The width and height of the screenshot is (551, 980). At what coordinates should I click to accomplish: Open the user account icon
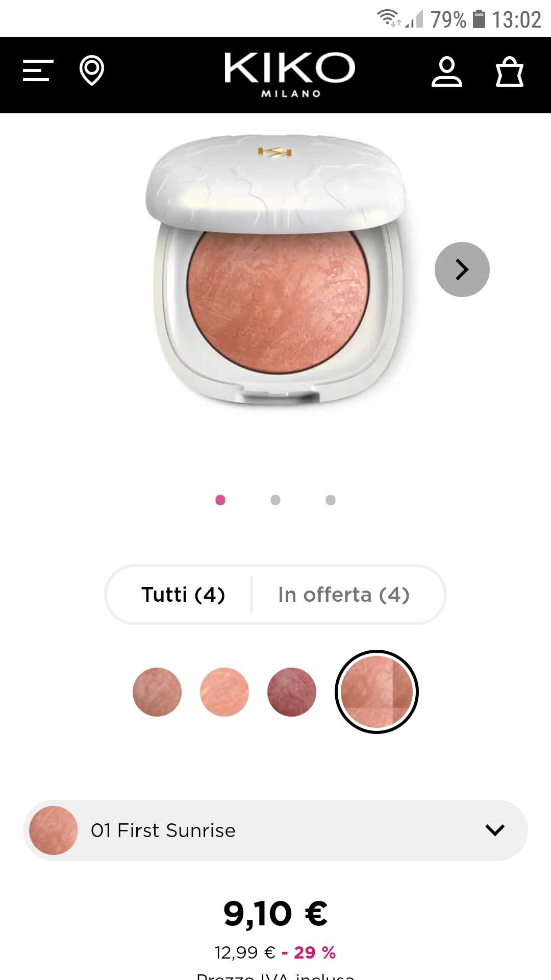447,71
